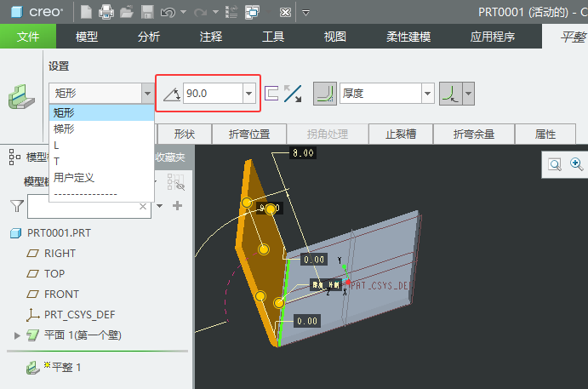The height and width of the screenshot is (389, 588).
Task: Click the plus add-filter icon
Action: pos(177,206)
